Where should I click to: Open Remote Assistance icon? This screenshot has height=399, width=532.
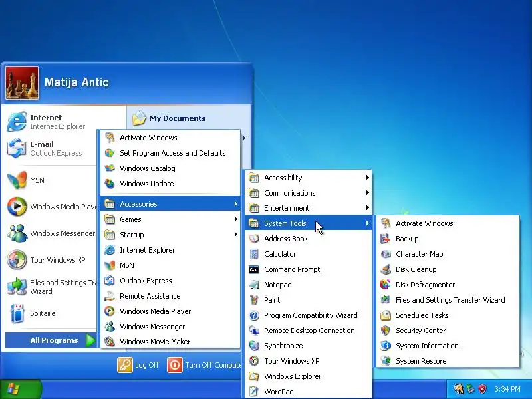click(109, 296)
